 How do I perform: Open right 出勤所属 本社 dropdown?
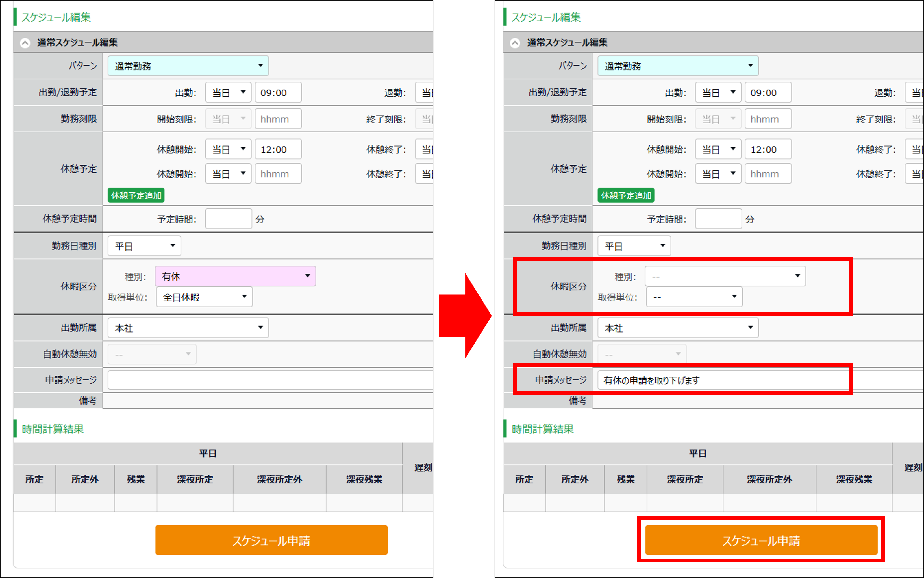pos(678,328)
